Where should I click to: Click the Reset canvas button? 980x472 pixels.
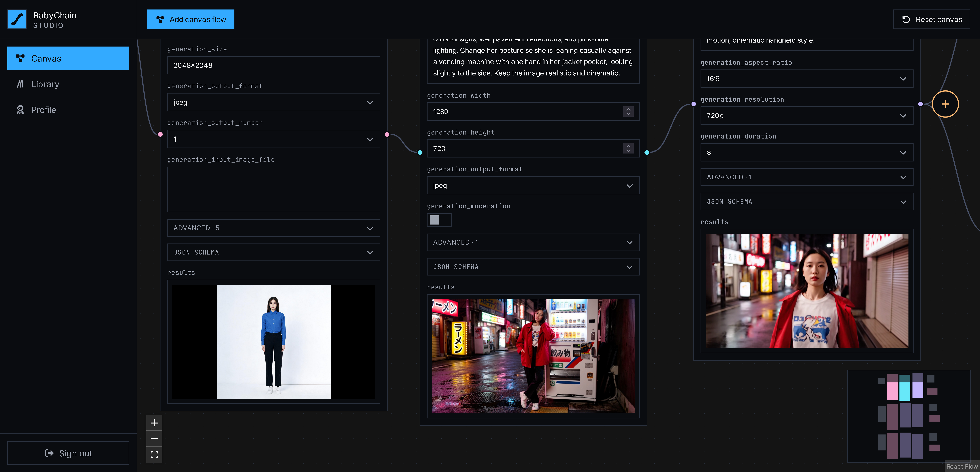931,19
